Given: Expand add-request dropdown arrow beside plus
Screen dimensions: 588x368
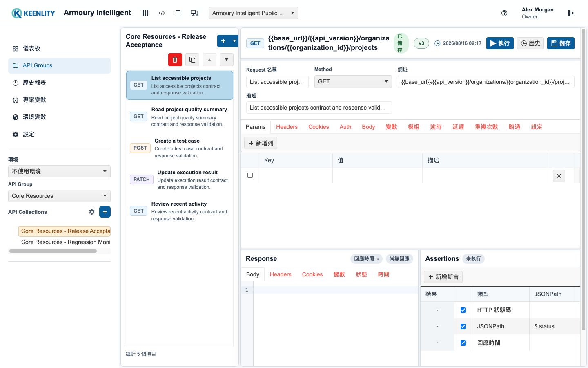Looking at the screenshot, I should (234, 41).
